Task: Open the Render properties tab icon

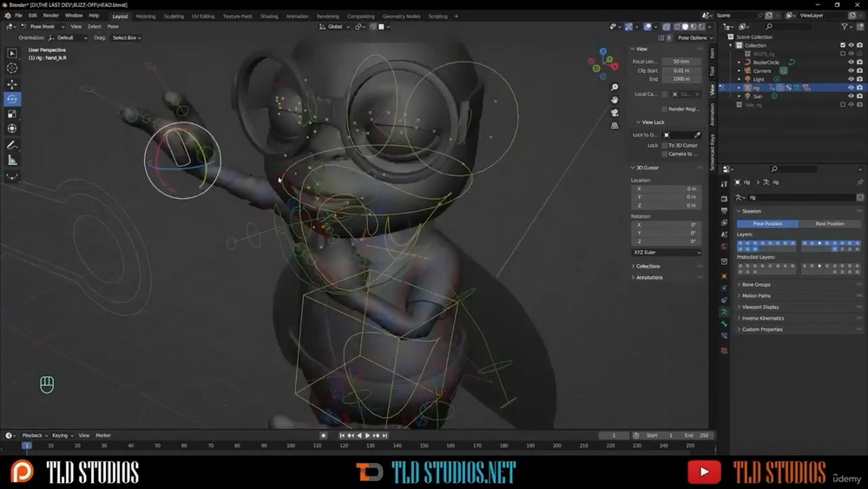Action: (x=724, y=198)
